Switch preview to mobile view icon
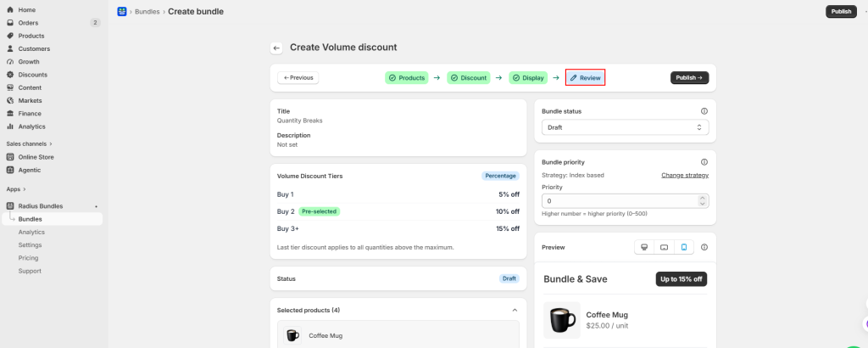The height and width of the screenshot is (348, 868). pyautogui.click(x=684, y=247)
